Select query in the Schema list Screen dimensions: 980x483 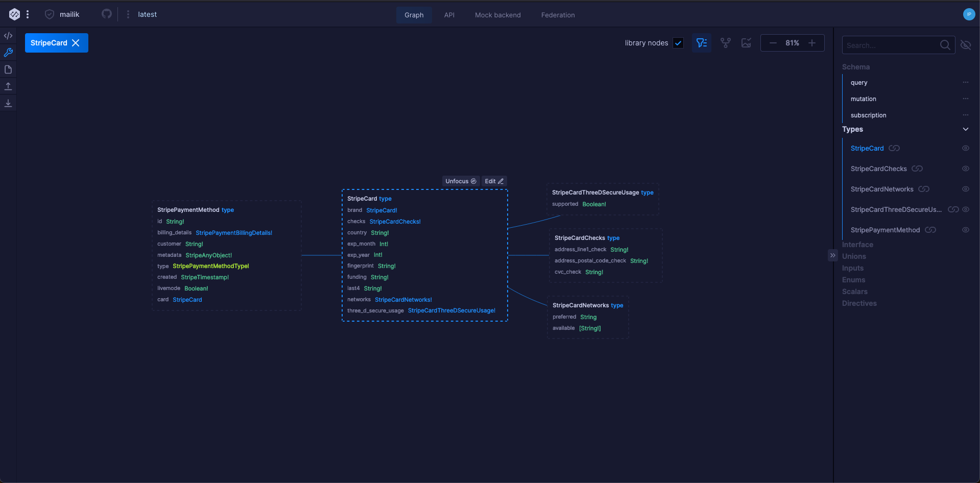859,82
